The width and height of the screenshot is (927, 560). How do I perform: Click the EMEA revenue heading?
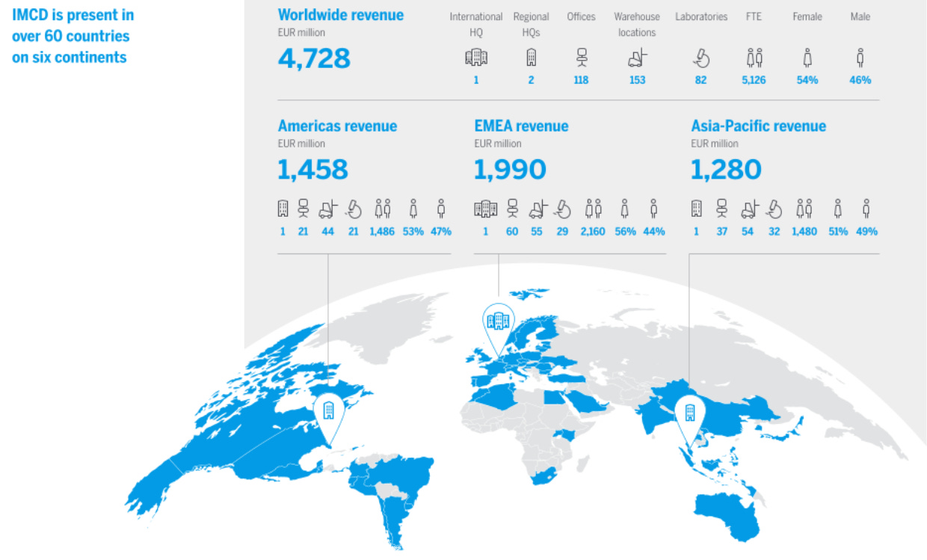(x=521, y=126)
